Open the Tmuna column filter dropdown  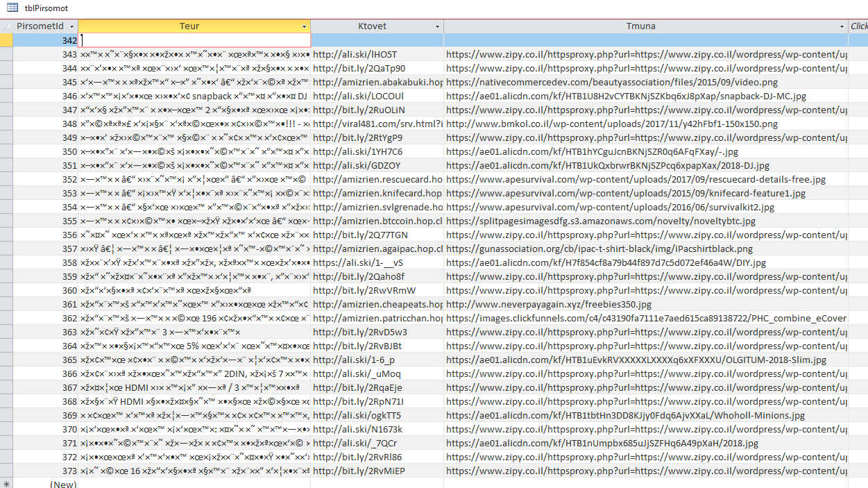pos(842,26)
